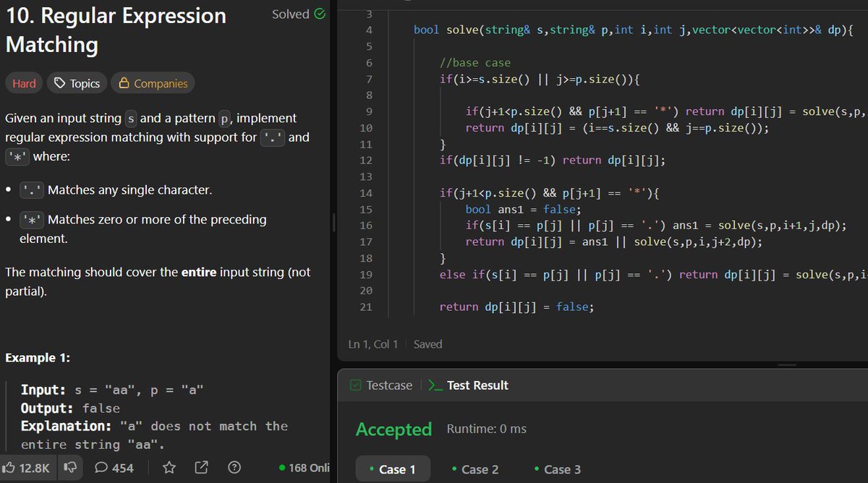
Task: Click the //base case comment line
Action: [475, 63]
